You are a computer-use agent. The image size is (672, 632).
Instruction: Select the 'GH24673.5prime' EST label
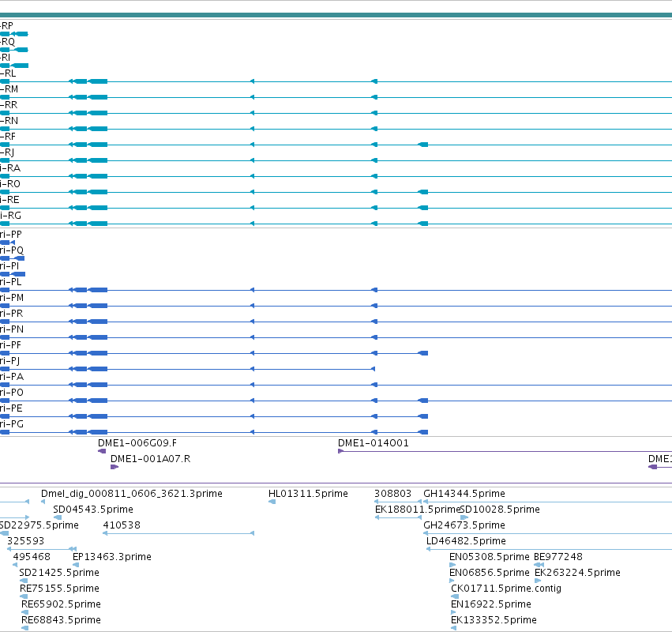click(464, 525)
